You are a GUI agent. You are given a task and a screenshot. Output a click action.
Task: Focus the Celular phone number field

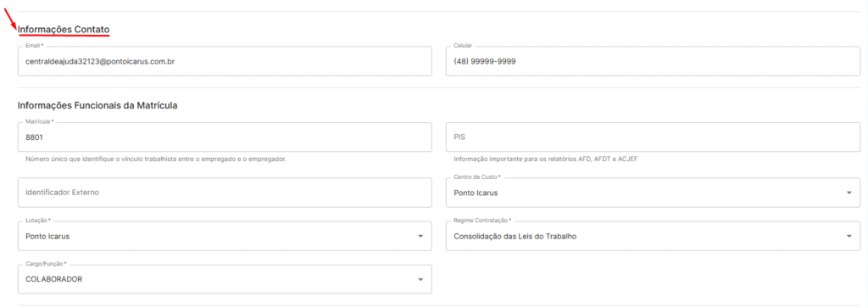click(x=653, y=61)
